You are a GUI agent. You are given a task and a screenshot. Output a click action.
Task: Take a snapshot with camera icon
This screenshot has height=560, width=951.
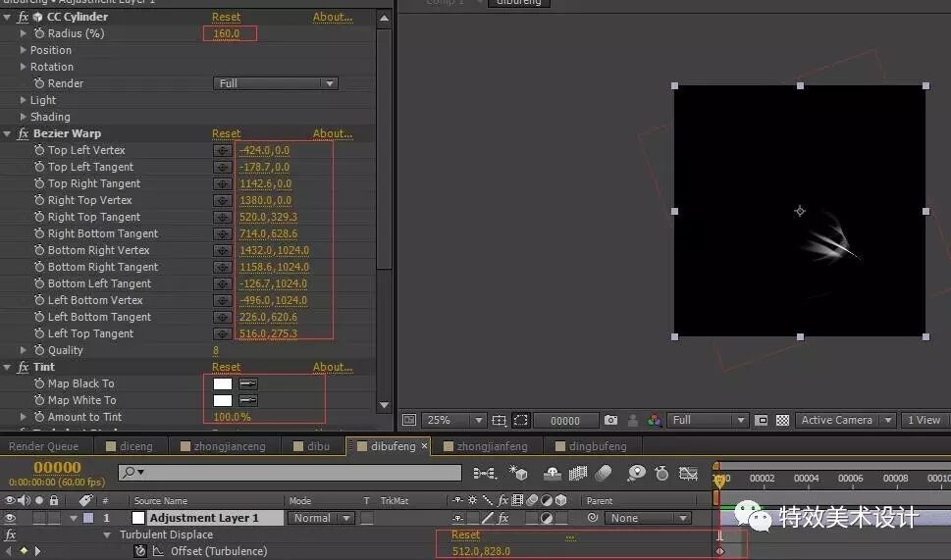click(x=610, y=420)
